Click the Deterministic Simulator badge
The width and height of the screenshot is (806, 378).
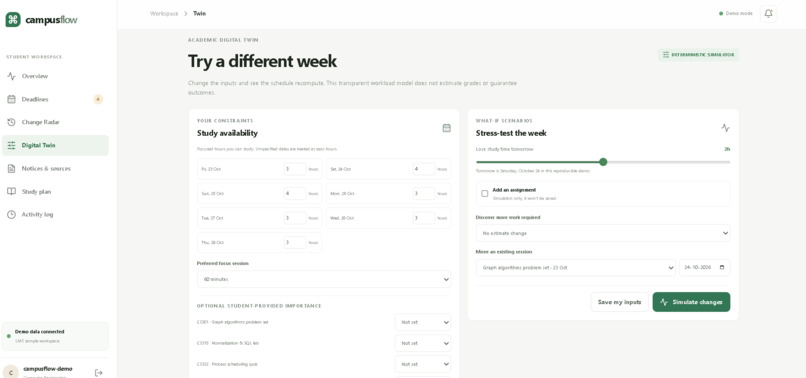point(699,55)
